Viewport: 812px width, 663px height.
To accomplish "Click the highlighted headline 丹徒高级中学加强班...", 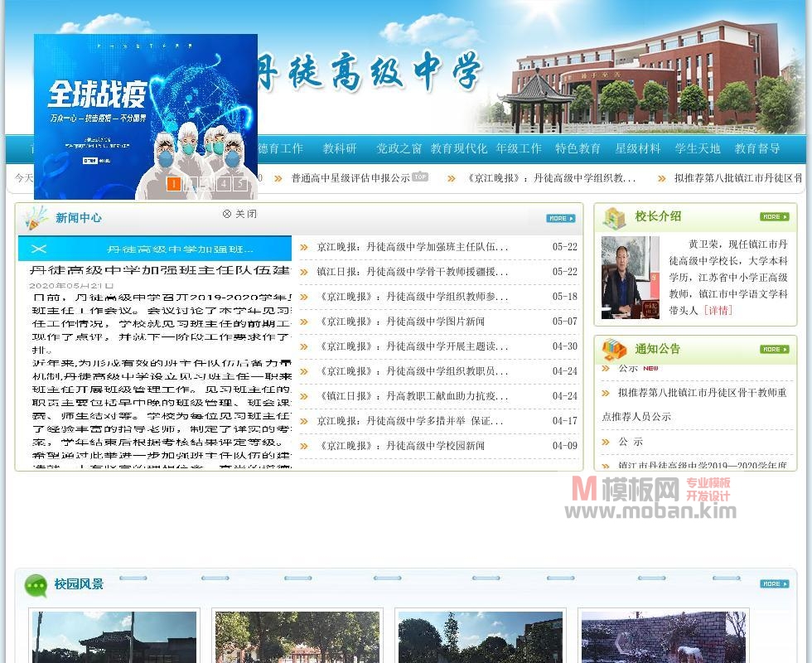I will (180, 249).
